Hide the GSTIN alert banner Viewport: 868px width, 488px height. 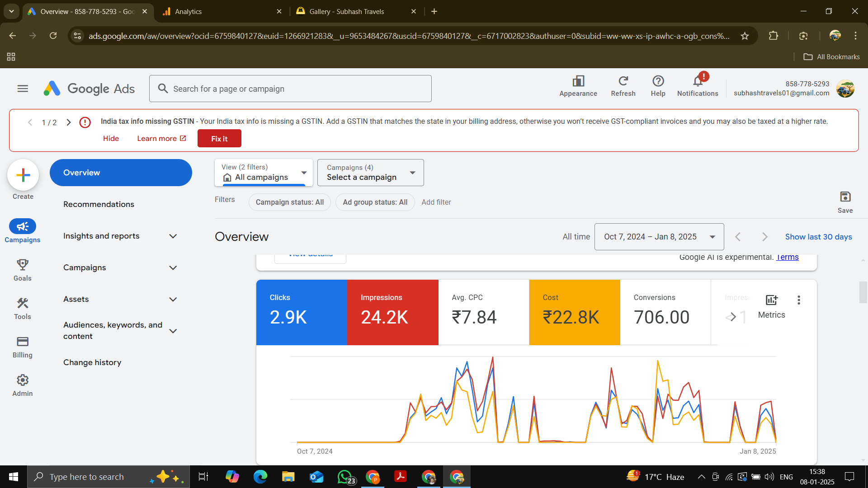(111, 138)
